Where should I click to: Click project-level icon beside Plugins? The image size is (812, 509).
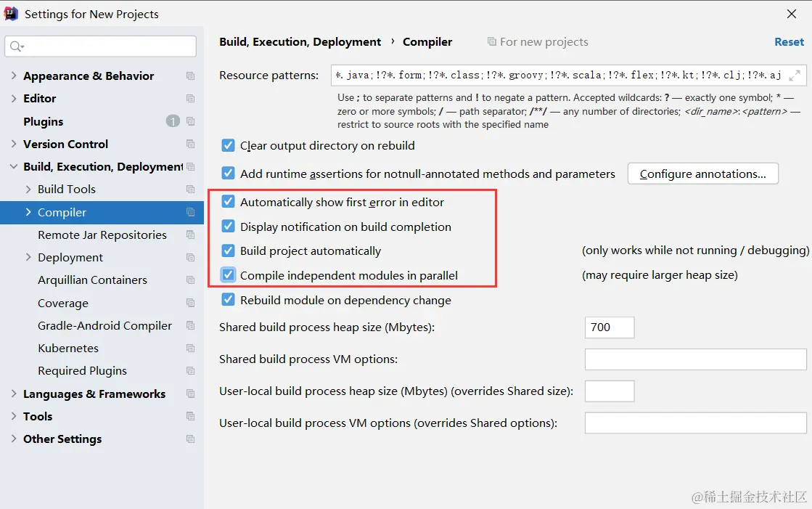click(190, 121)
